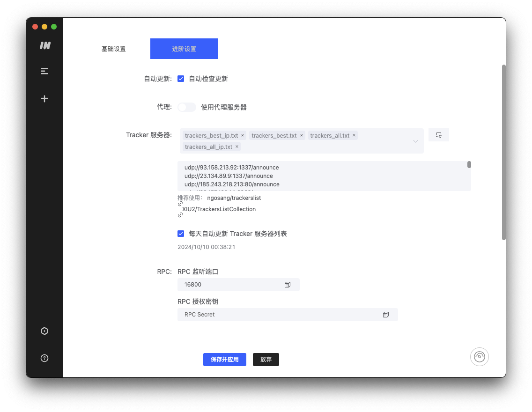Click the 自动检查更新 label text

coord(208,79)
